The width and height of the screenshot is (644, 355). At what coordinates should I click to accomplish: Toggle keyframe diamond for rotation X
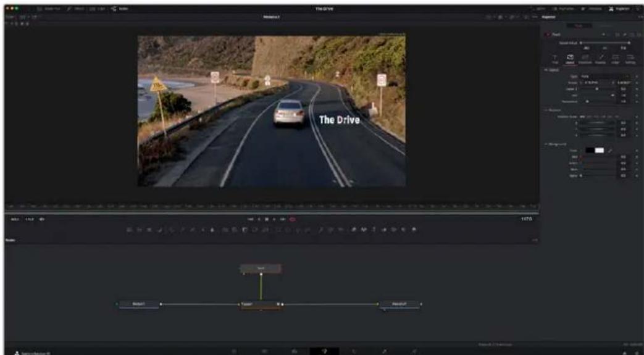tap(637, 123)
